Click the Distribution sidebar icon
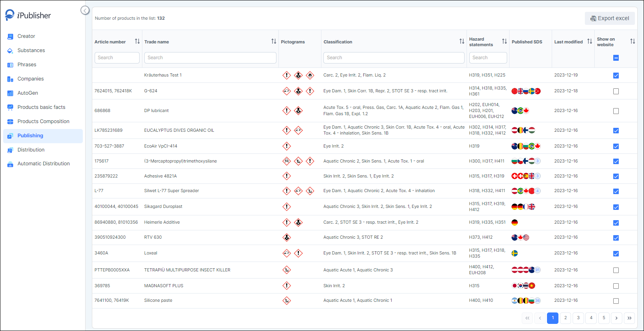The image size is (644, 331). [10, 150]
